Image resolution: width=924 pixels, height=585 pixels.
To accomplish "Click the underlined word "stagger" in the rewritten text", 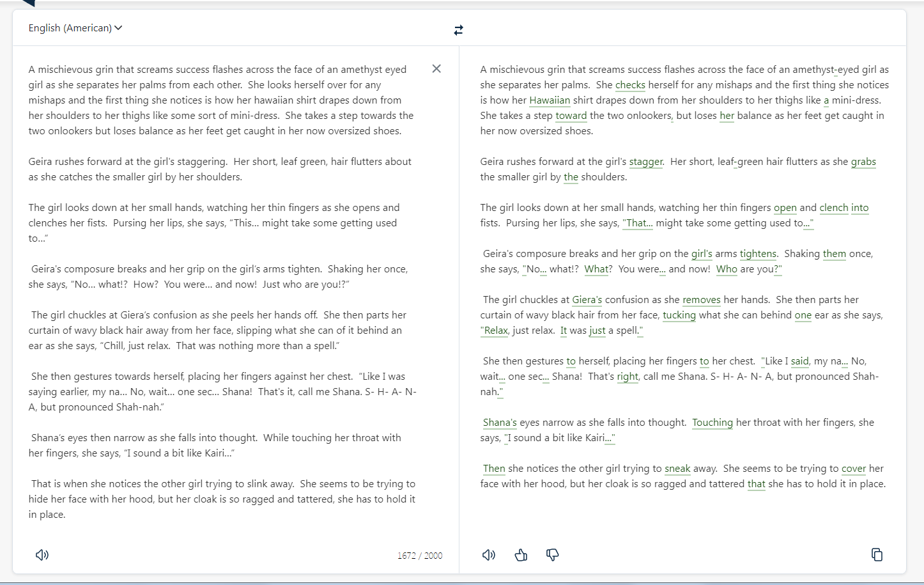I will point(645,162).
